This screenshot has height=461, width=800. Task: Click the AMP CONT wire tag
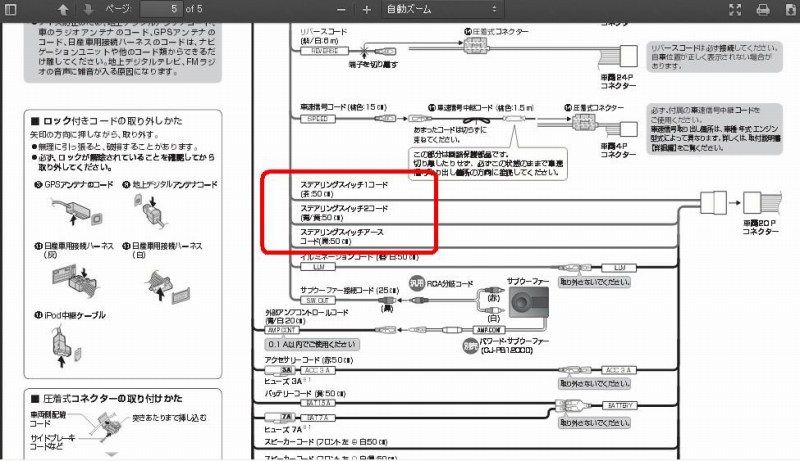tap(281, 330)
